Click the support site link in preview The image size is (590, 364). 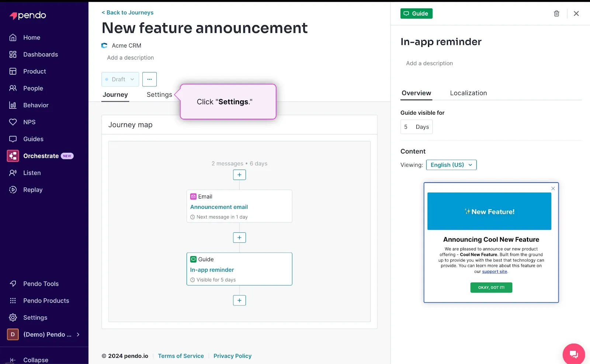494,271
